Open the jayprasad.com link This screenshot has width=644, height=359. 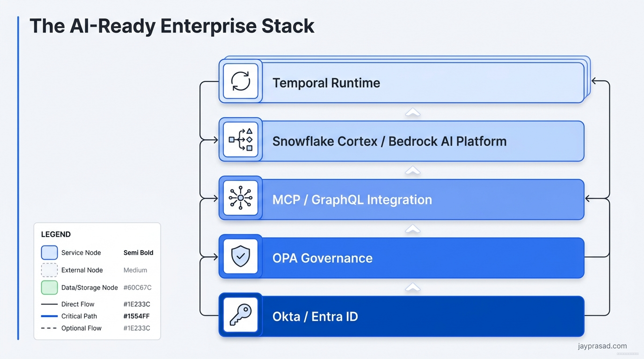602,346
